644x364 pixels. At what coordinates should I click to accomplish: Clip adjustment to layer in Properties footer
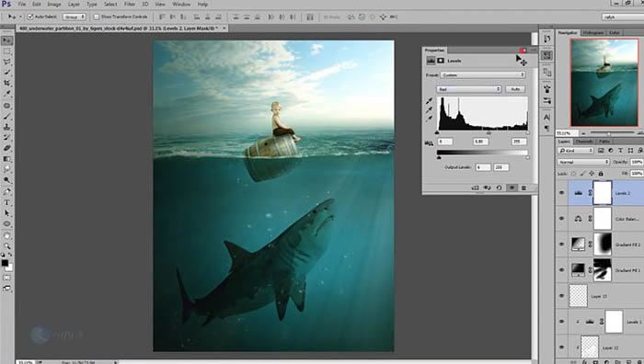point(476,188)
